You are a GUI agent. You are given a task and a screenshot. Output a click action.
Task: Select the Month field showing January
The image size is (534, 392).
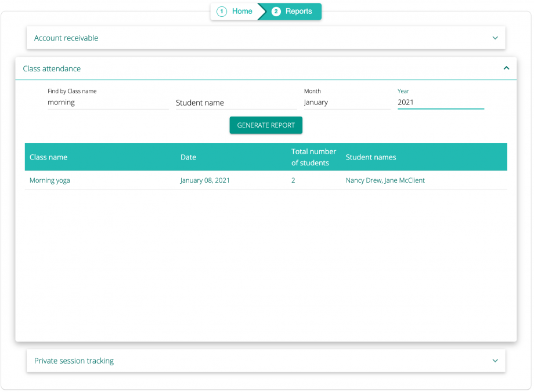[347, 103]
